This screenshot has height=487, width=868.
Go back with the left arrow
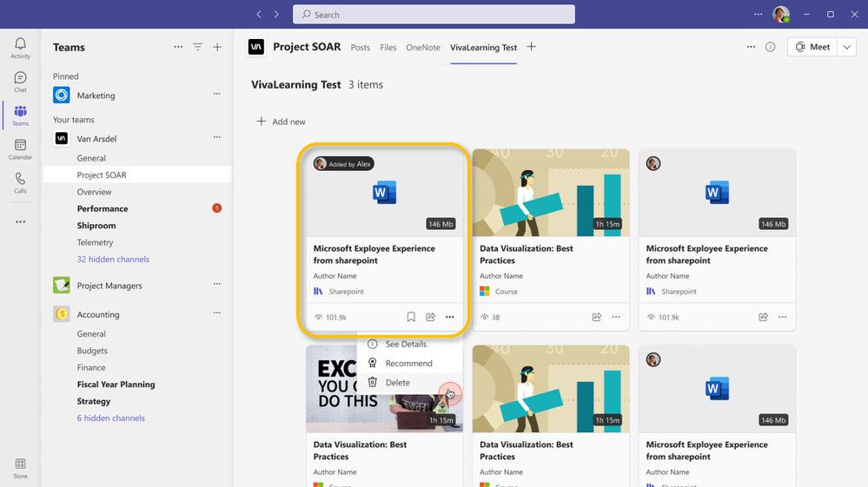point(259,15)
